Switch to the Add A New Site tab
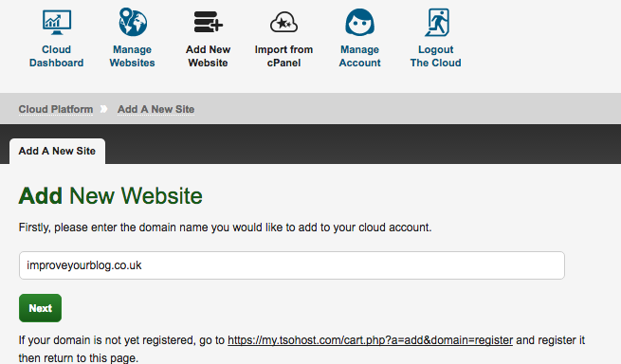The height and width of the screenshot is (364, 621). [58, 151]
